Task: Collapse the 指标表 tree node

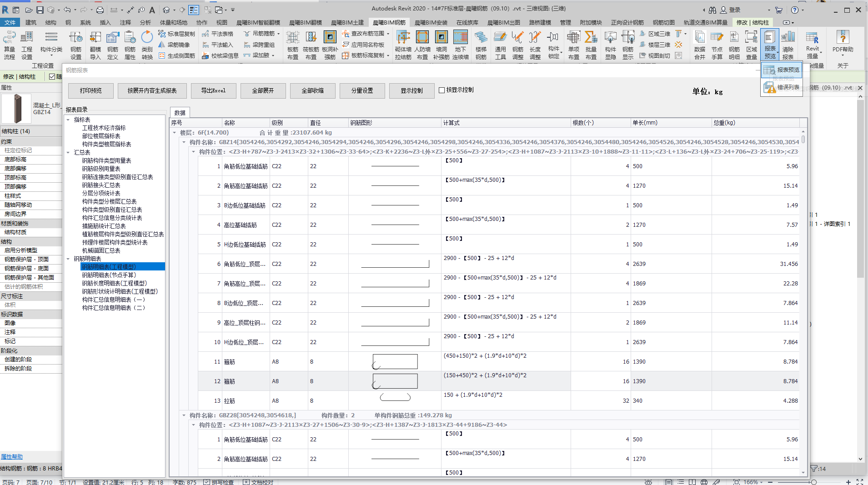Action: click(68, 120)
